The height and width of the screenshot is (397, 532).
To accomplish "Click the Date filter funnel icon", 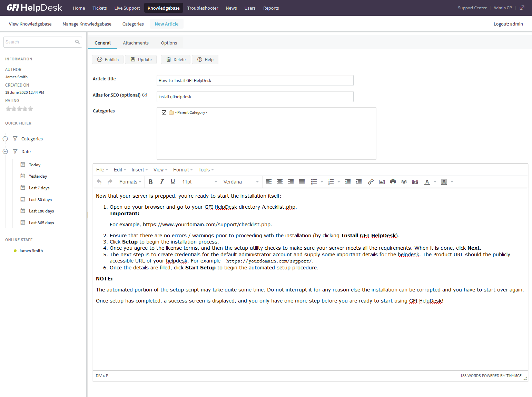I will click(15, 151).
